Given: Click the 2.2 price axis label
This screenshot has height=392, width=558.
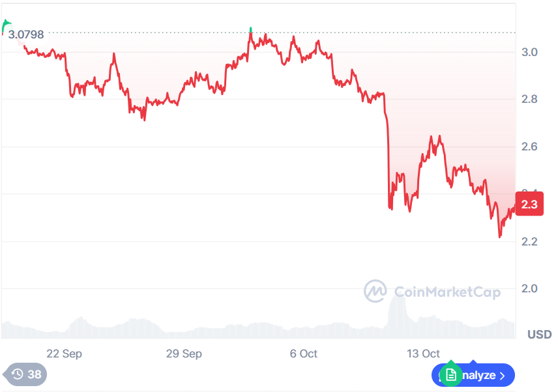Looking at the screenshot, I should click(529, 242).
